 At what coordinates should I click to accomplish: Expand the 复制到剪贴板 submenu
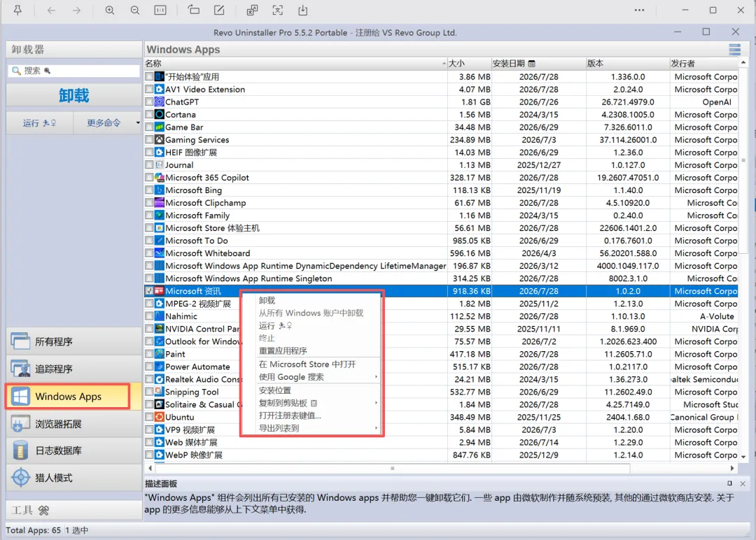[x=376, y=403]
